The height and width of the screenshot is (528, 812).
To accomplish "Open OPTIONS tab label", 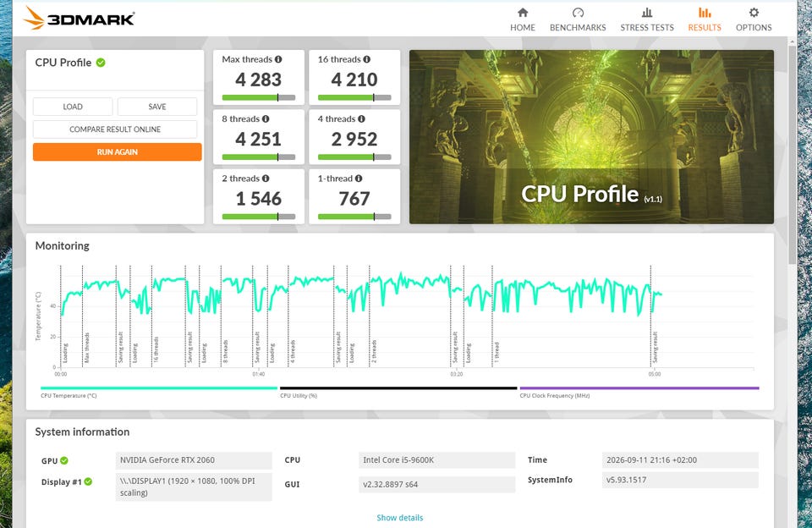I will click(x=754, y=27).
